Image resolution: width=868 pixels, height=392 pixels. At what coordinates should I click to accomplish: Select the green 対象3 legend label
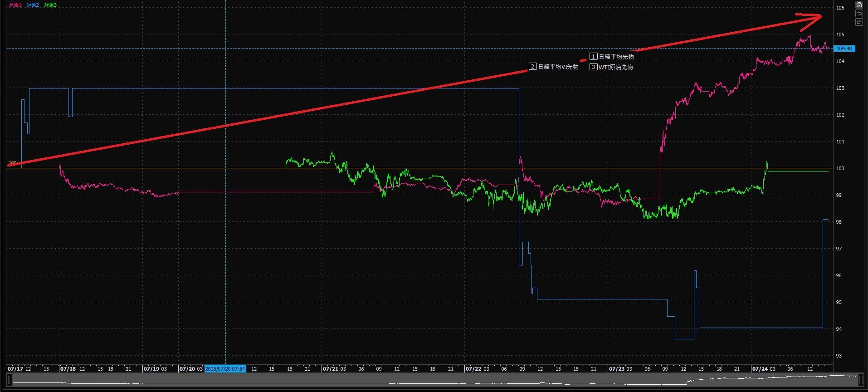[50, 5]
